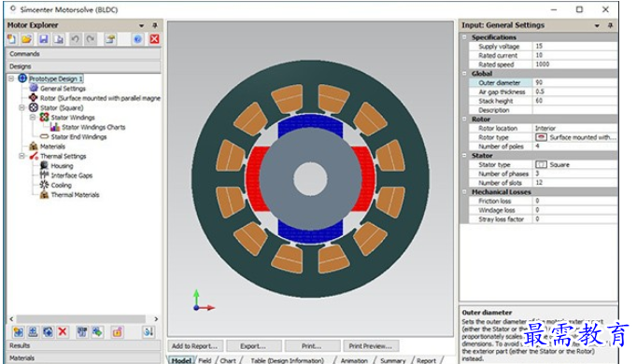Click the properties icon after the Redo icon
637x364 pixels.
[110, 39]
